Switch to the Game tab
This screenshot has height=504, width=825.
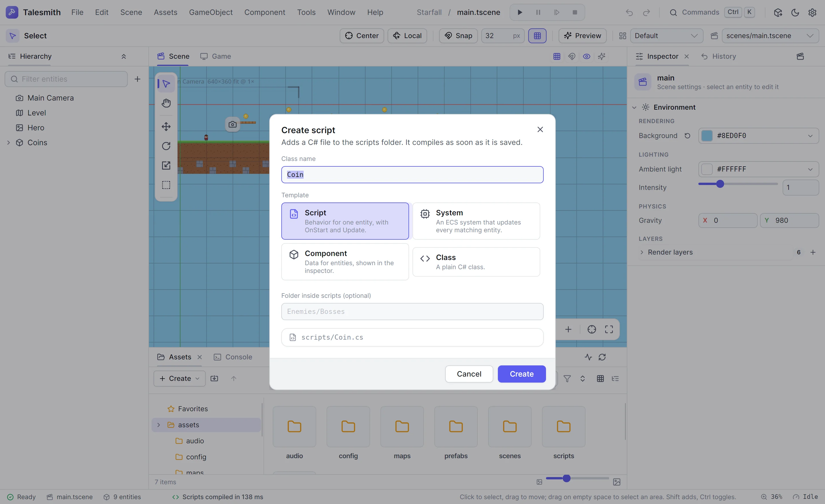click(x=216, y=56)
